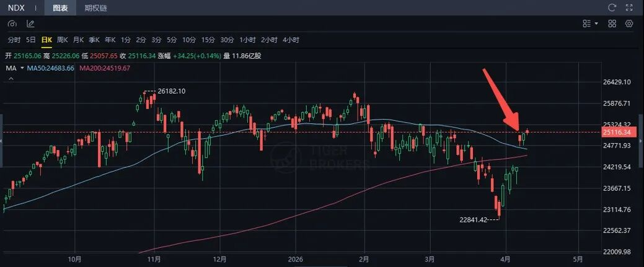This screenshot has width=644, height=267.
Task: Choose the 分时 intraday view
Action: (14, 40)
